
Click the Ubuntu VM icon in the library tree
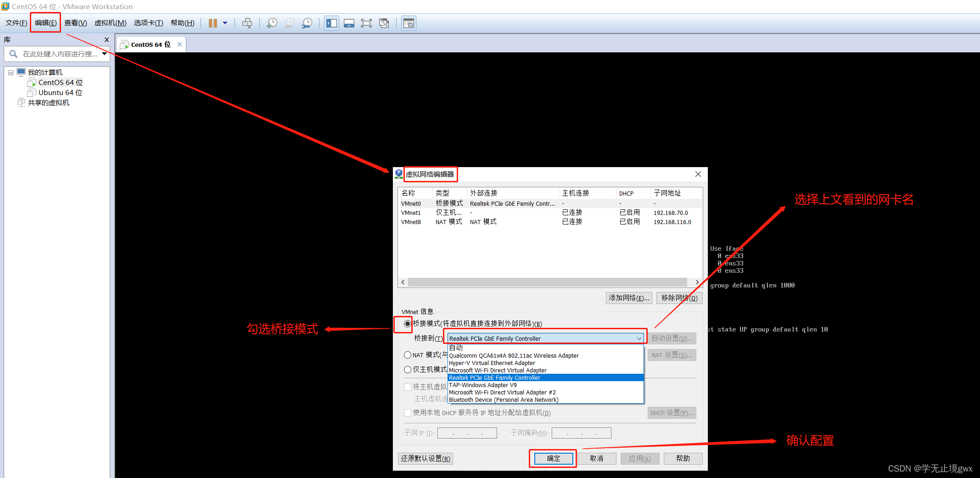click(32, 92)
